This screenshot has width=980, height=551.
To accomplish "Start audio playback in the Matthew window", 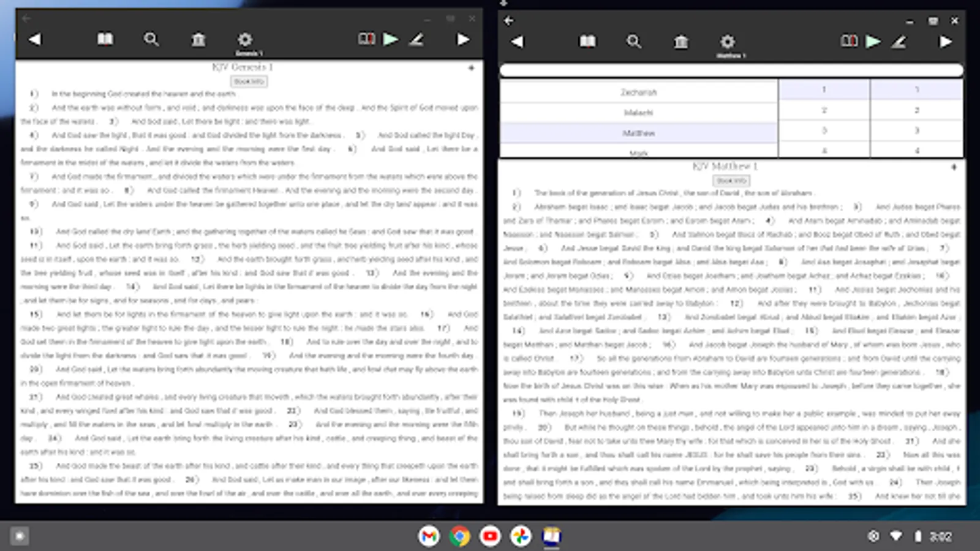I will click(x=873, y=42).
